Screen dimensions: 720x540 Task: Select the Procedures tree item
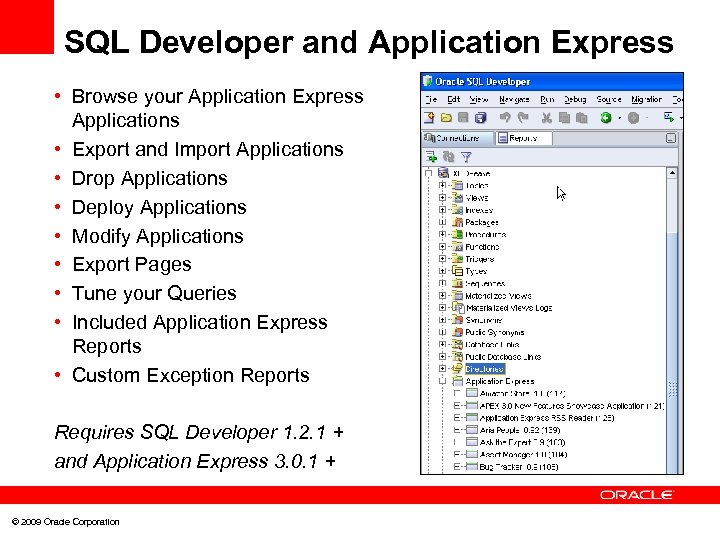(x=485, y=234)
